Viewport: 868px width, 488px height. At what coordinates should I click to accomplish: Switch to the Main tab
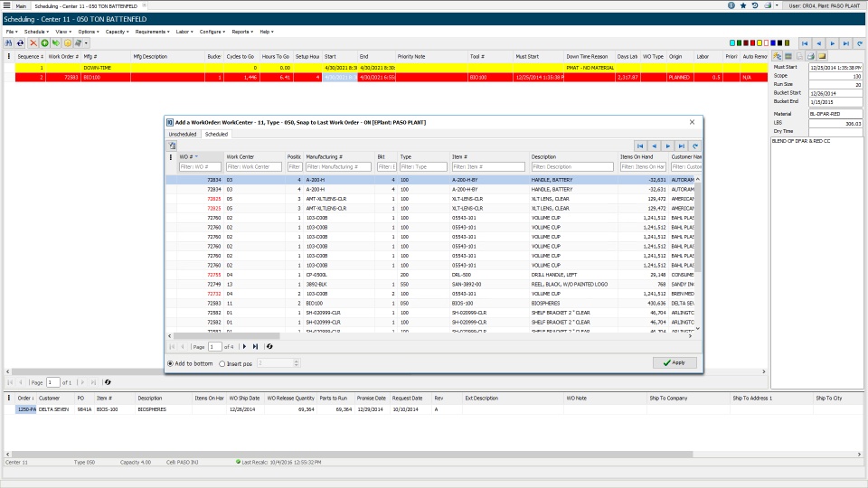point(21,5)
